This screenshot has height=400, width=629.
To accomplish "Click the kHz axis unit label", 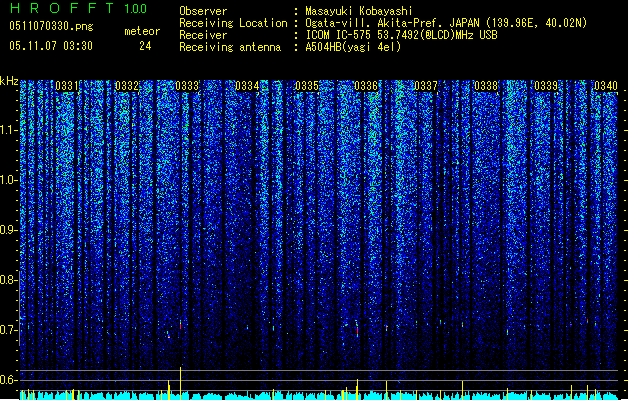I will [x=9, y=81].
